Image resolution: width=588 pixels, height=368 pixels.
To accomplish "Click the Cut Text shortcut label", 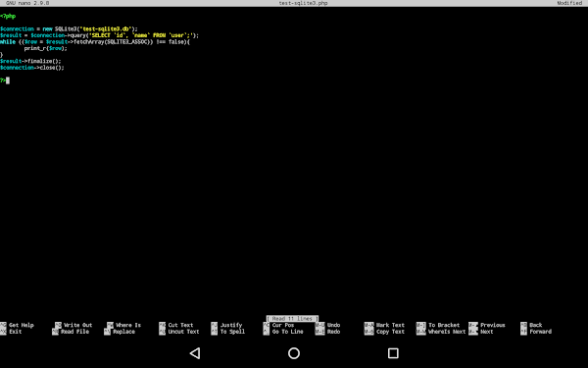I will [x=180, y=325].
